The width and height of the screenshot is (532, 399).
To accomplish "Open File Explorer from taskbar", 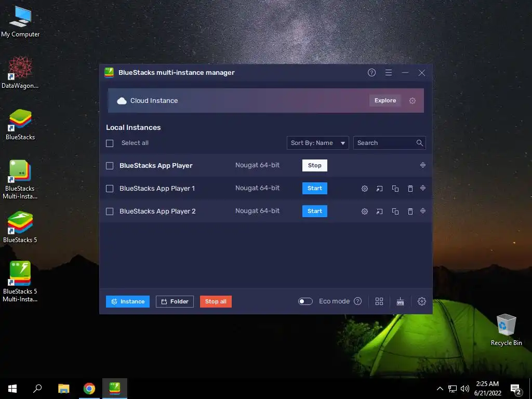I will click(x=63, y=389).
